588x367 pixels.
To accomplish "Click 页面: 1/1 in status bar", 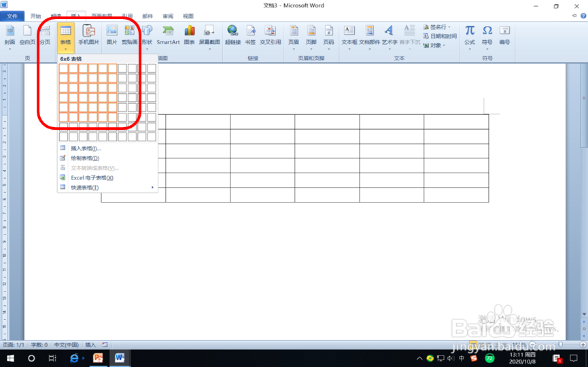I will click(x=14, y=345).
